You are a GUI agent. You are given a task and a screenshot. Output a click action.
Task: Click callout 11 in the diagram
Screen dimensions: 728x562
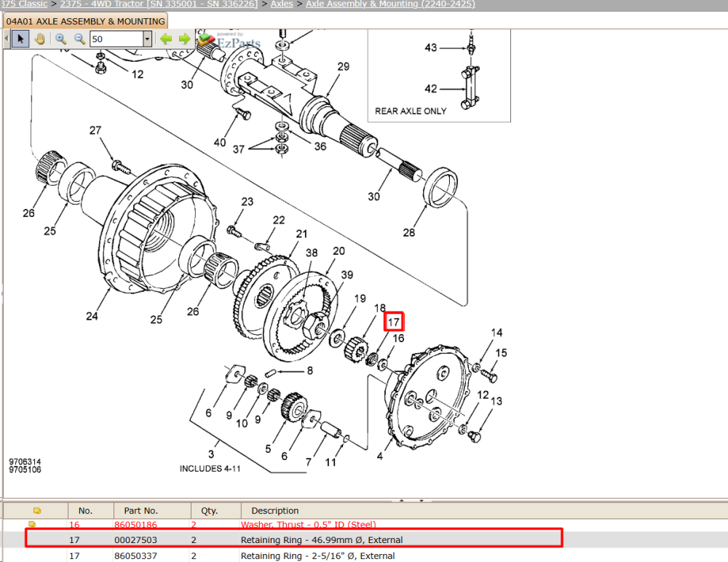[x=330, y=462]
